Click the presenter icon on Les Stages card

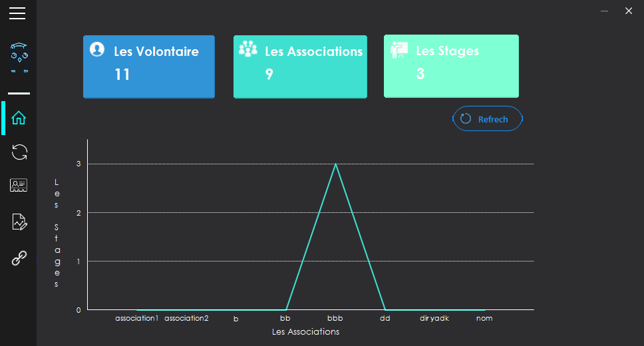[399, 50]
